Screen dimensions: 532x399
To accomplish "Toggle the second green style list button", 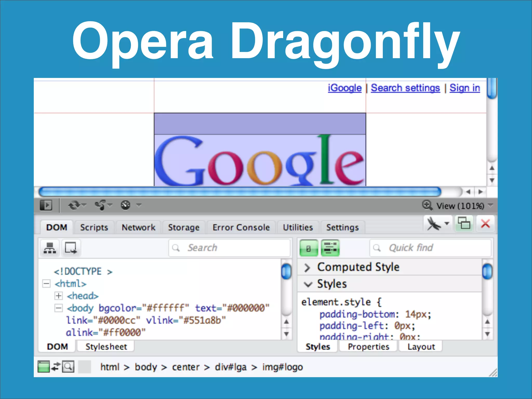I will (x=330, y=248).
